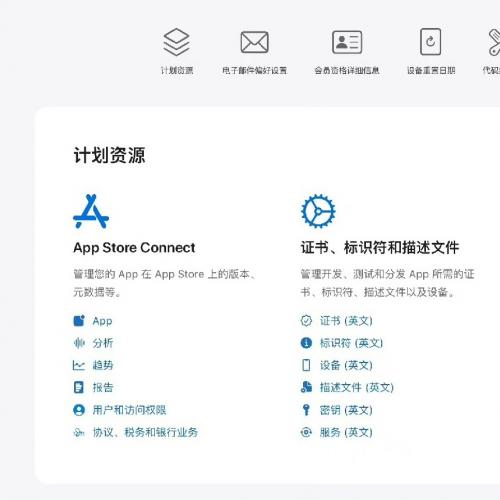Click the App Store Connect heading
The height and width of the screenshot is (500, 500).
(134, 248)
